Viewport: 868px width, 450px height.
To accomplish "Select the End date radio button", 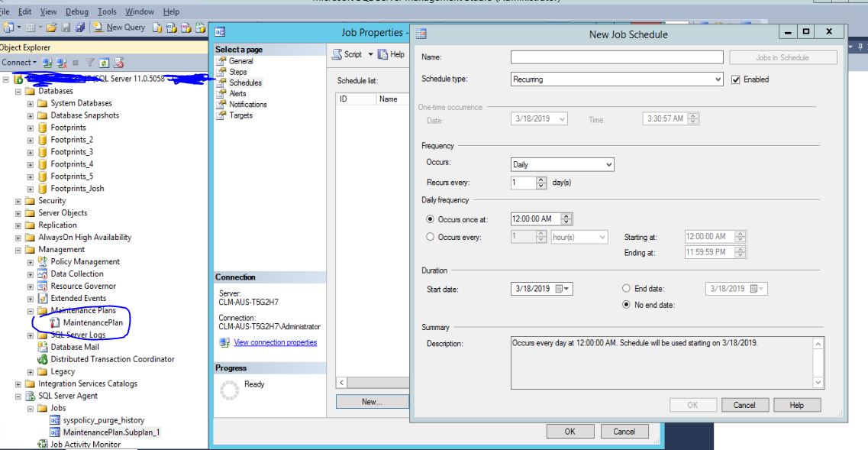I will point(626,289).
